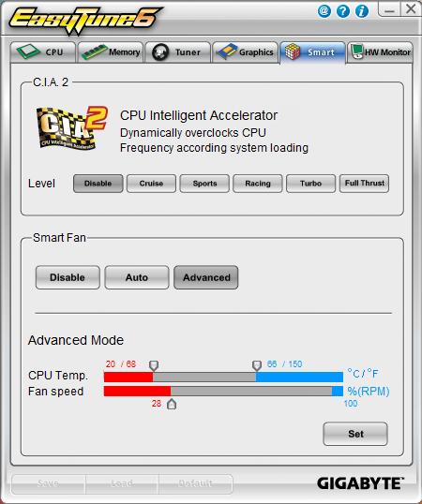
Task: Open the HW Monitor tab
Action: (380, 52)
